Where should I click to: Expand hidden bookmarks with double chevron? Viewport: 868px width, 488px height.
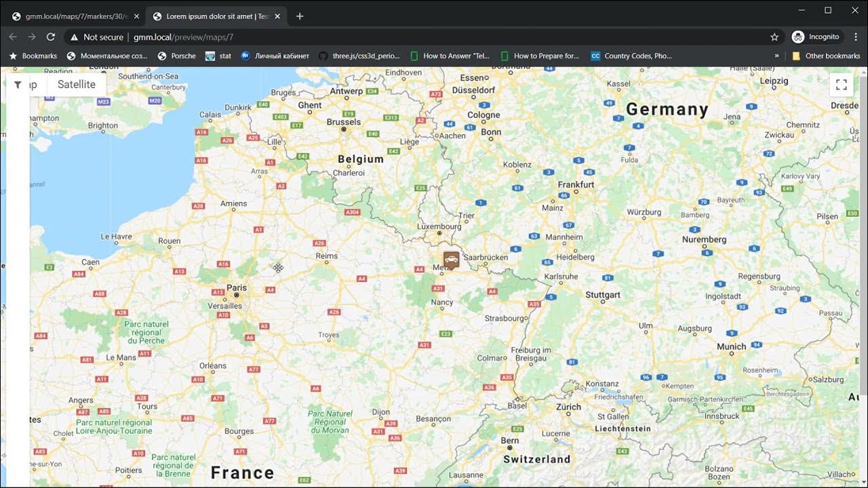(777, 56)
